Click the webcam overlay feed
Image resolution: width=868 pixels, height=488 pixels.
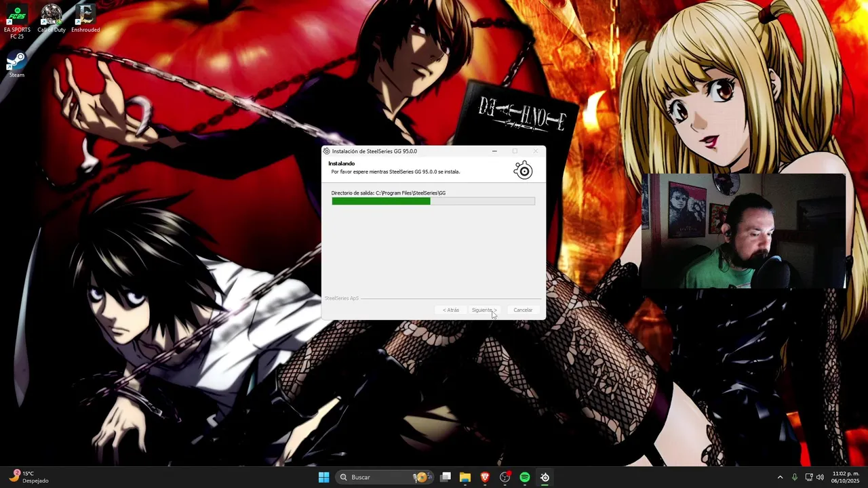(x=743, y=231)
